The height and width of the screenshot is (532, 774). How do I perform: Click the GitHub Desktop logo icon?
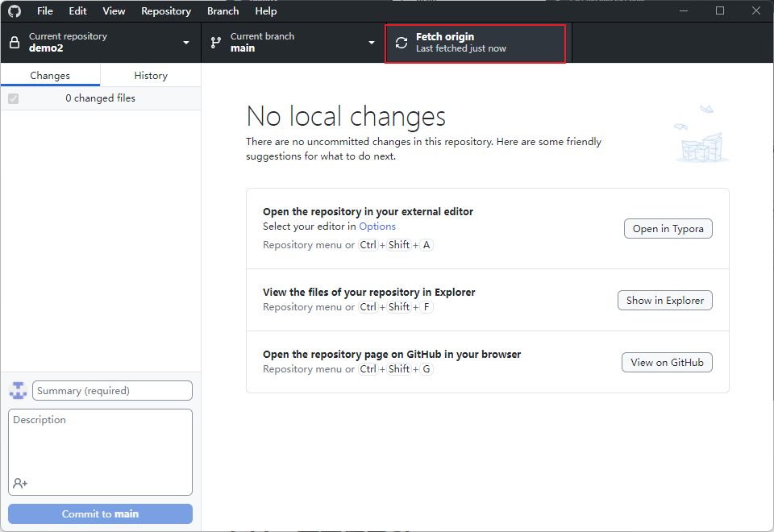[x=15, y=11]
